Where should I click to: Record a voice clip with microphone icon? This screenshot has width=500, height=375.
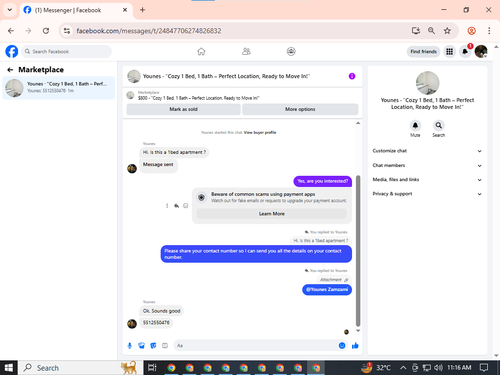pyautogui.click(x=130, y=346)
